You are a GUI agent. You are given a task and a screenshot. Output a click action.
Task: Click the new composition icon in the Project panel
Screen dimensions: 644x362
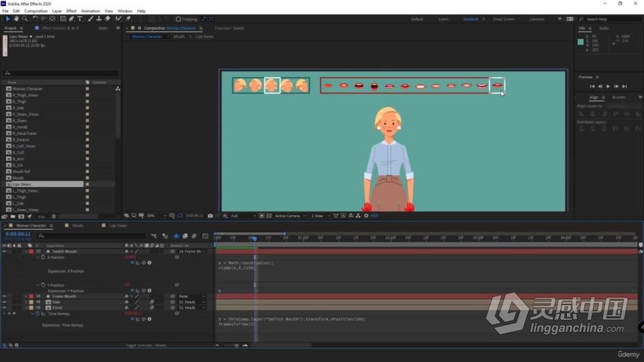21,217
